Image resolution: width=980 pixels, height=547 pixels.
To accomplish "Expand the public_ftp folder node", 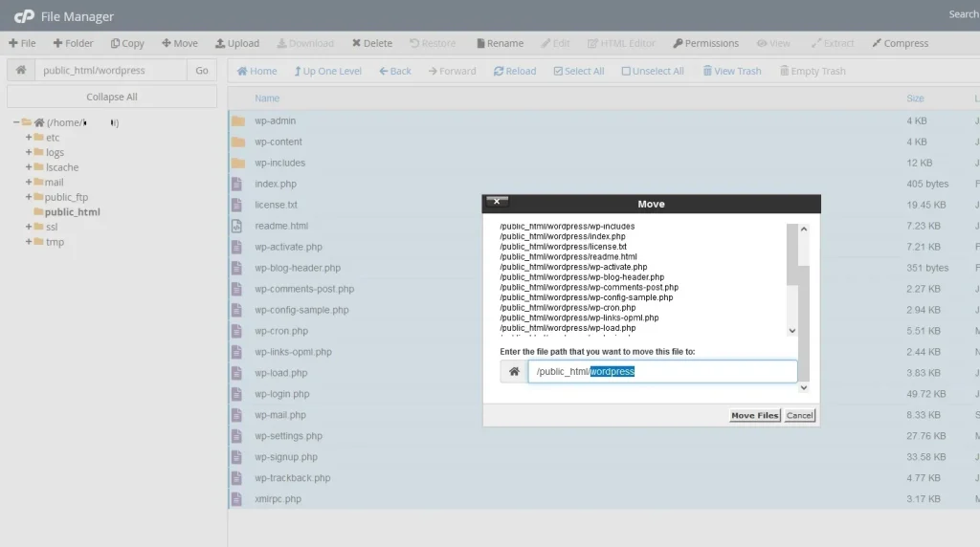I will 29,197.
